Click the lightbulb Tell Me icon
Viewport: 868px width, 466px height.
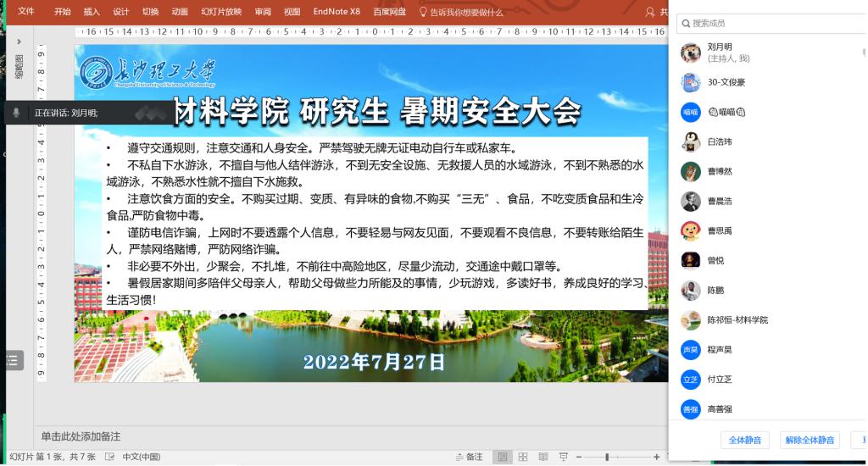423,13
